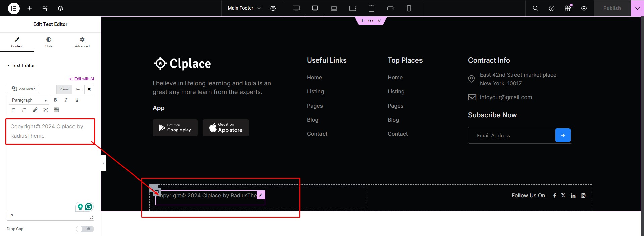Click the Email Address input field
Image resolution: width=644 pixels, height=236 pixels.
tap(512, 135)
